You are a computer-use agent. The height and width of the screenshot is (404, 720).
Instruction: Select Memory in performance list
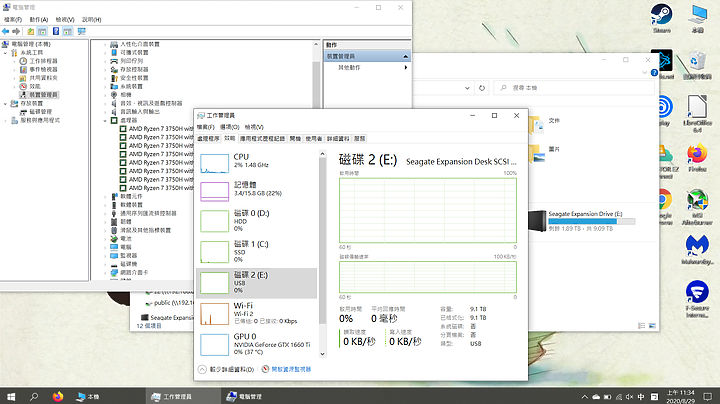pyautogui.click(x=257, y=190)
